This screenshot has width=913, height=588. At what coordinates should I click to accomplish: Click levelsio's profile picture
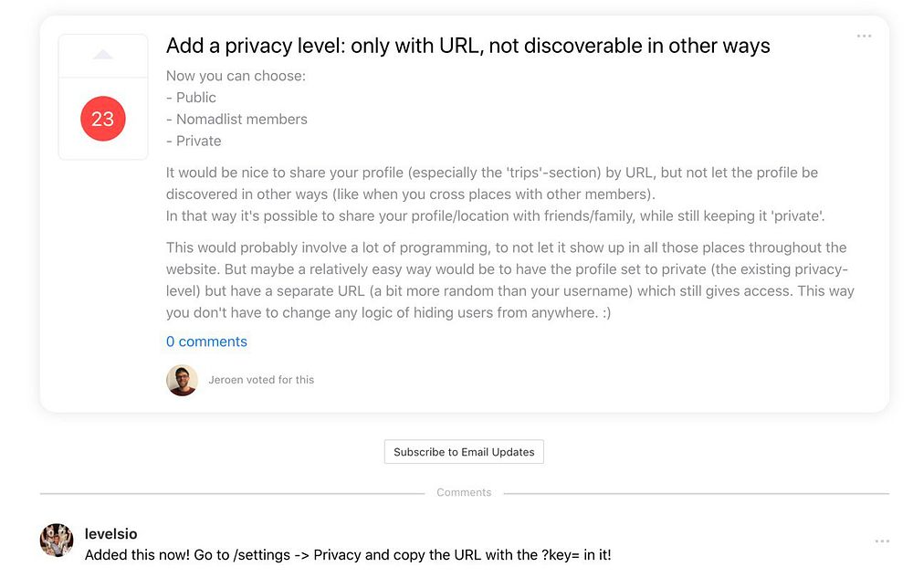[57, 540]
